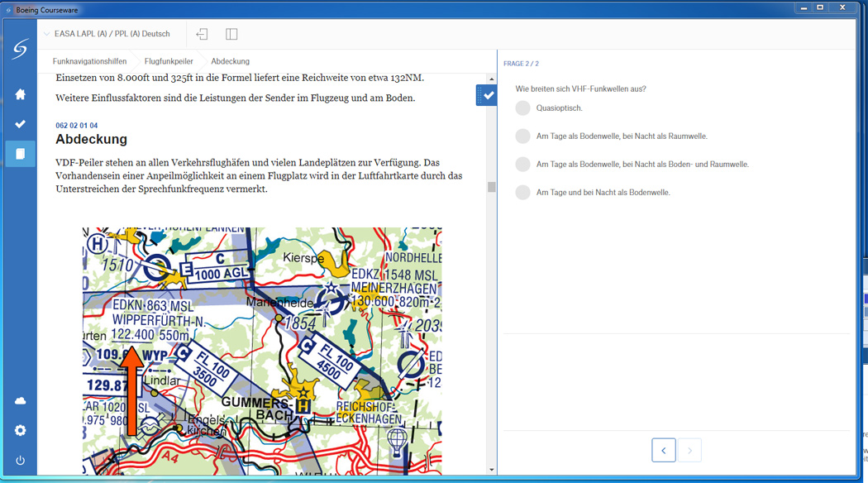Go to Home via sidebar house icon
The width and height of the screenshot is (868, 483).
20,94
